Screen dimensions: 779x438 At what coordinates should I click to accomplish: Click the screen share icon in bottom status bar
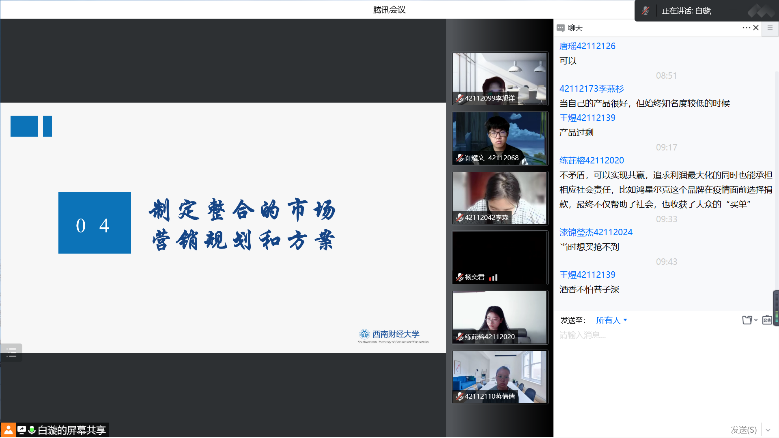click(21, 429)
